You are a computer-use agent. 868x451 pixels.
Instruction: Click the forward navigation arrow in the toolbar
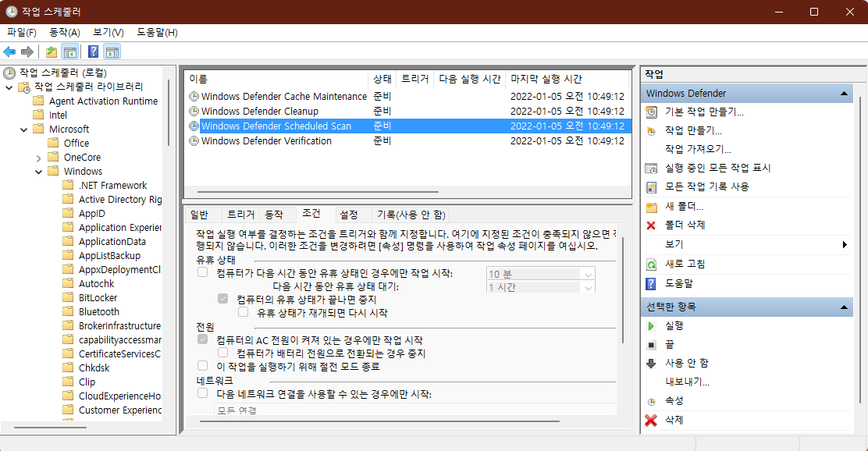(x=27, y=52)
